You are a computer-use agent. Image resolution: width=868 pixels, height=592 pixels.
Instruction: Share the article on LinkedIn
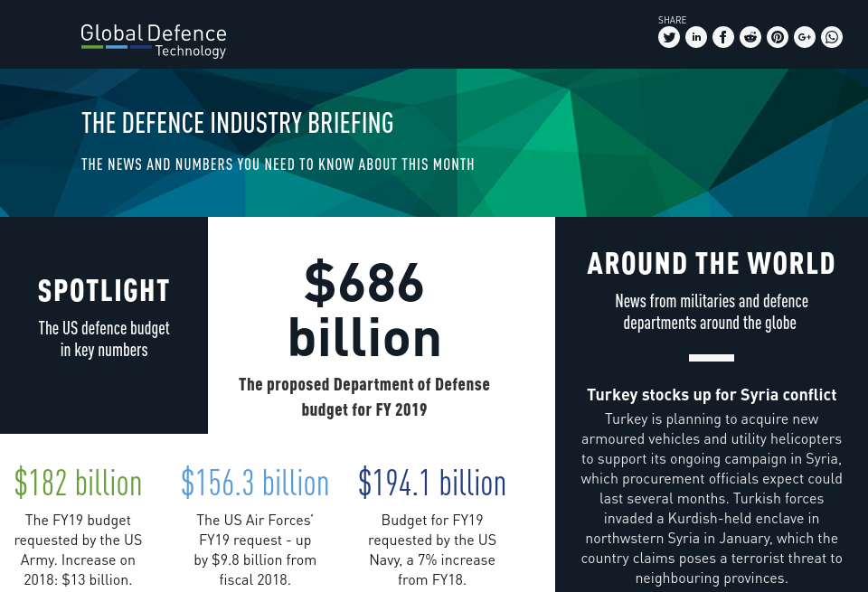pos(696,37)
